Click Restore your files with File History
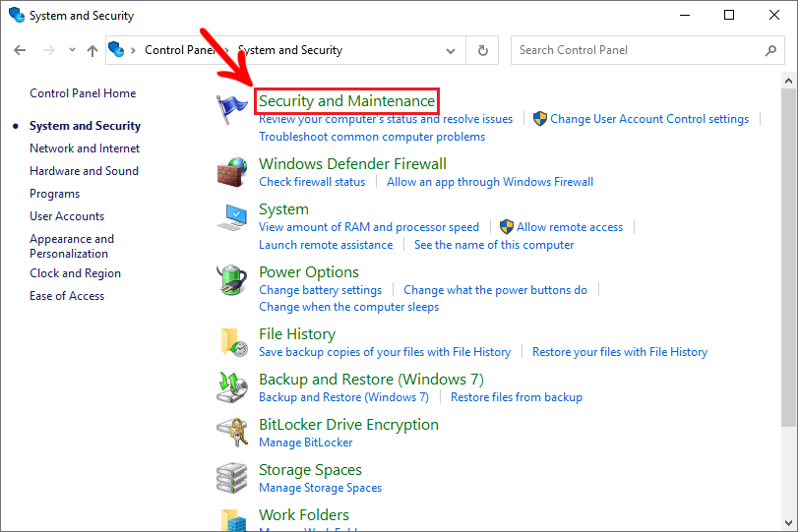The height and width of the screenshot is (532, 798). [x=620, y=352]
